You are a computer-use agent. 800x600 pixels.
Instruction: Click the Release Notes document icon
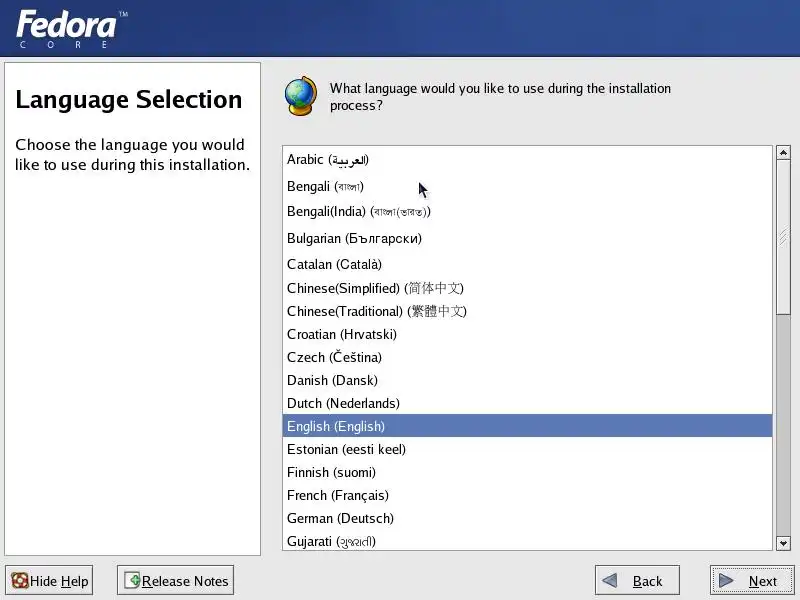[x=132, y=581]
